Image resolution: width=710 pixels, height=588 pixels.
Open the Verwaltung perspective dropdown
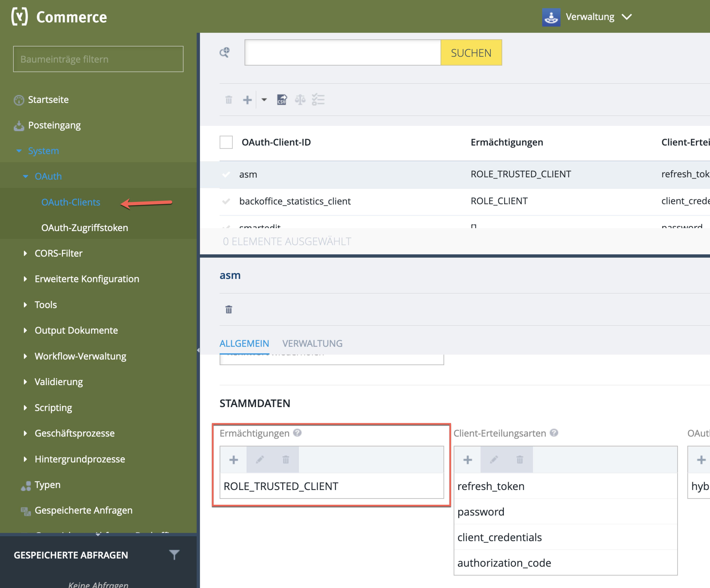[626, 17]
